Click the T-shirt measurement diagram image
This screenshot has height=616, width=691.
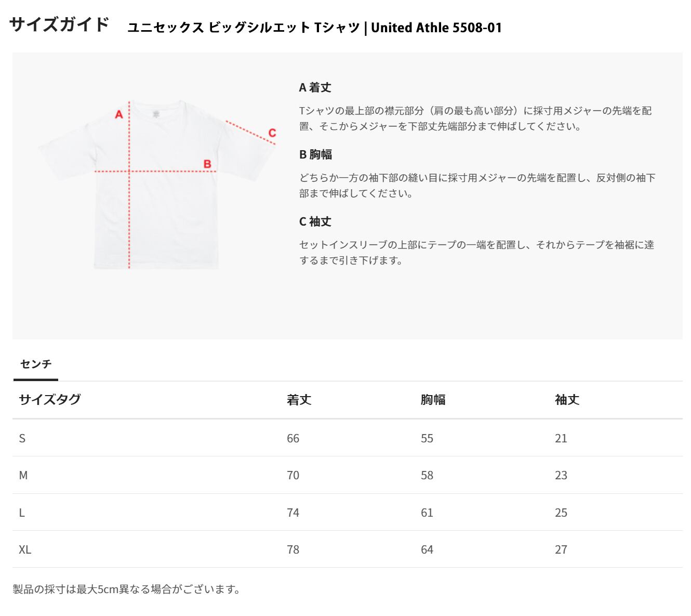pos(156,185)
